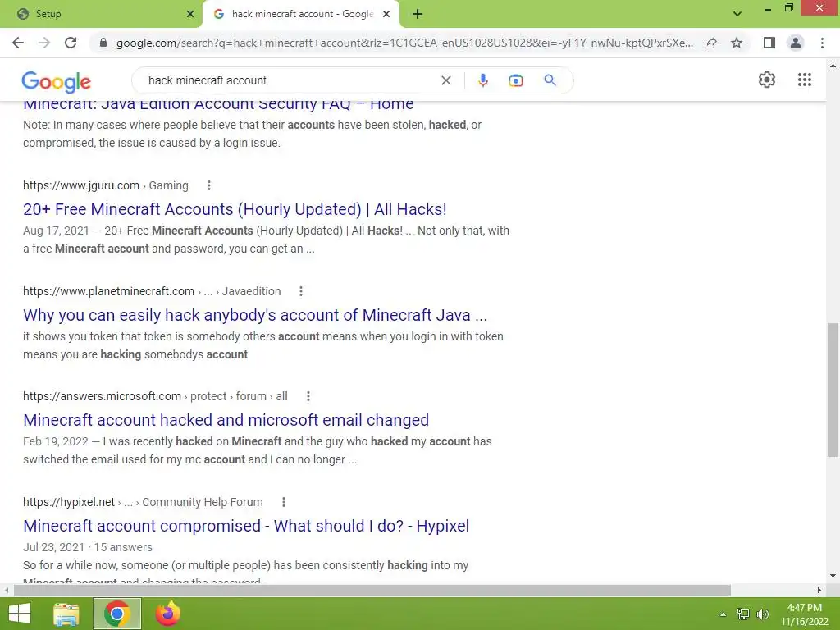
Task: Launch Firefox from the taskbar
Action: click(167, 614)
